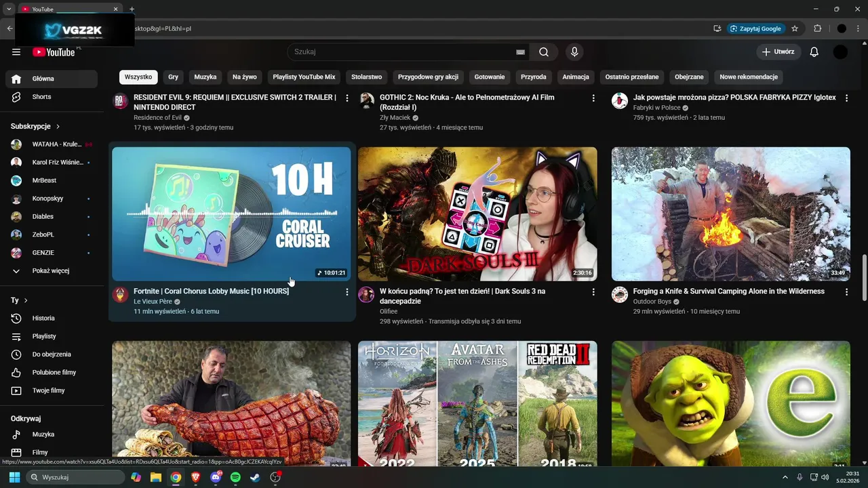This screenshot has height=488, width=868.
Task: Expand the Ty section chevron
Action: pyautogui.click(x=26, y=300)
